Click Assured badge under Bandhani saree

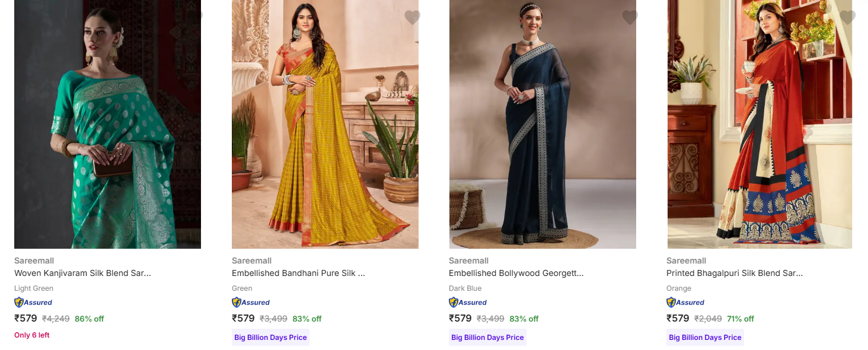click(x=251, y=303)
